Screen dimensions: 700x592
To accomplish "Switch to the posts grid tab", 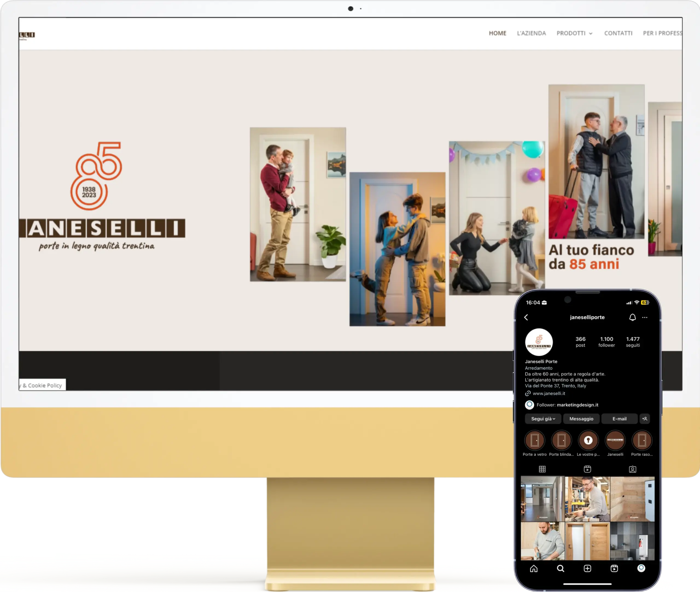I will coord(542,469).
